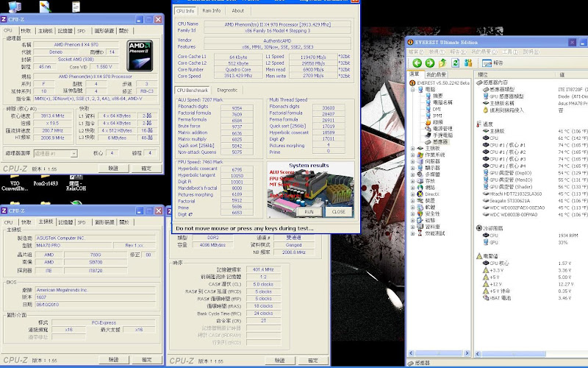Screen dimensions: 588x368
Task: Click left arrow of EVEREST tree scrollbar
Action: pyautogui.click(x=411, y=353)
